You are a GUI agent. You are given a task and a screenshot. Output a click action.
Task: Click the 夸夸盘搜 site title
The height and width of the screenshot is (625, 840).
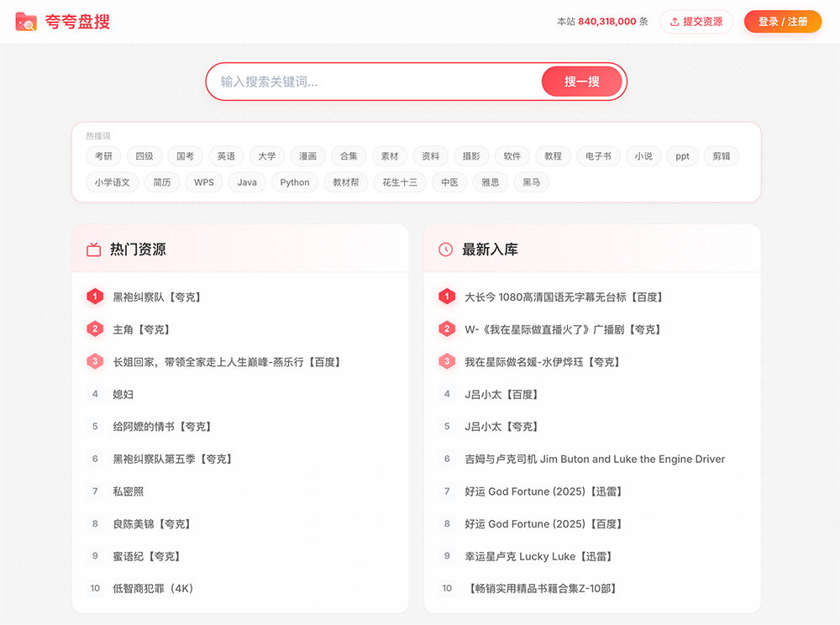[x=77, y=22]
